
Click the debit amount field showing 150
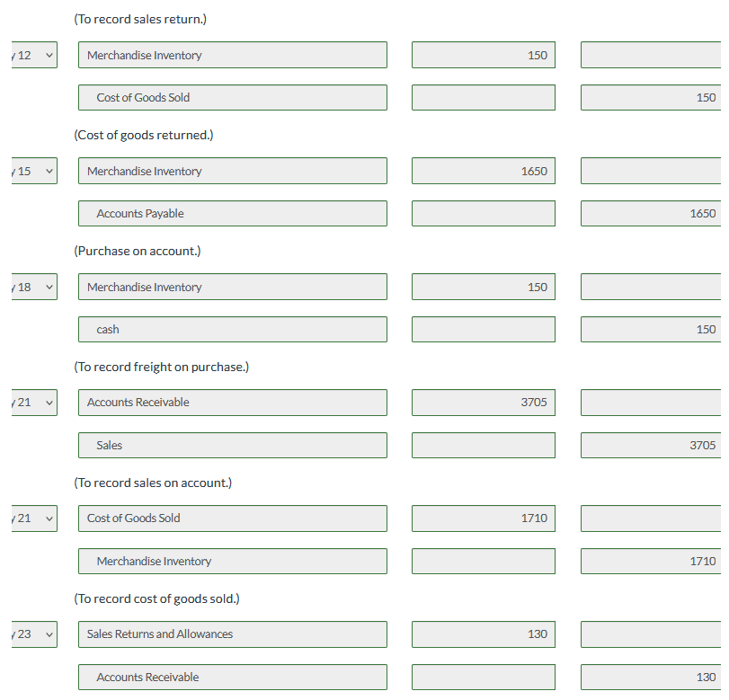click(482, 55)
